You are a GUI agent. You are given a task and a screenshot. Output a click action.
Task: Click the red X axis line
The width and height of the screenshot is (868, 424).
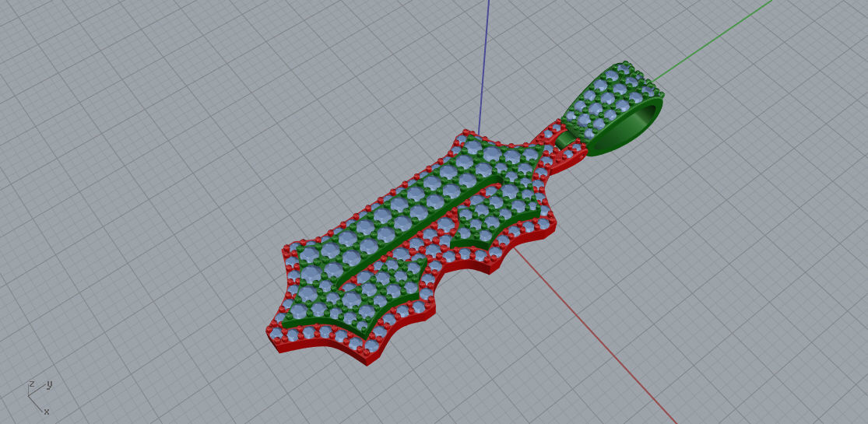tap(595, 335)
